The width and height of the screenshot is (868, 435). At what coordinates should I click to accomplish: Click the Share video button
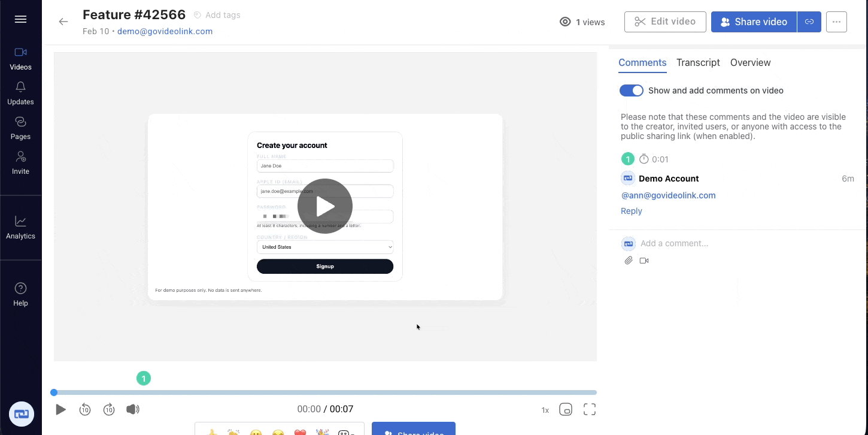(x=754, y=22)
